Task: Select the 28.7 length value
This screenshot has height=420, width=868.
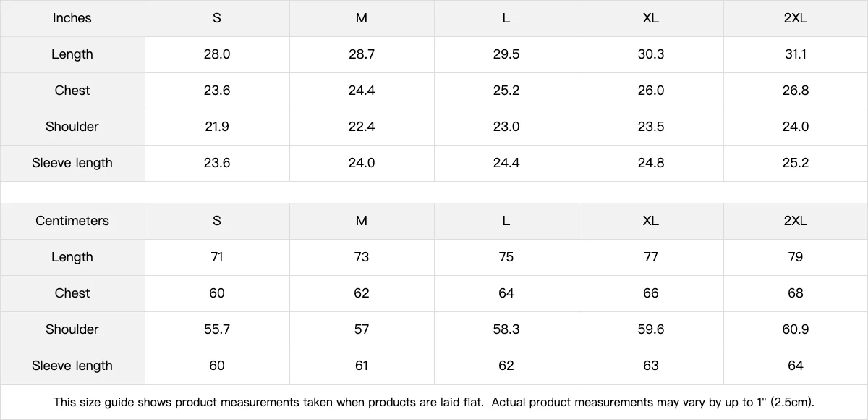Action: tap(362, 54)
